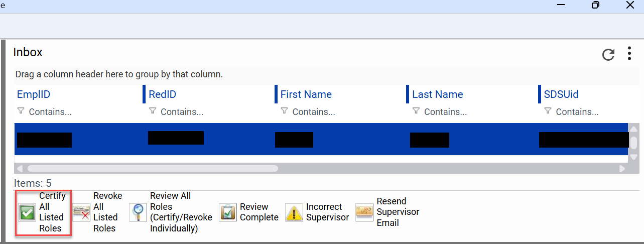
Task: Open the EmplID filter operator funnel
Action: click(21, 111)
